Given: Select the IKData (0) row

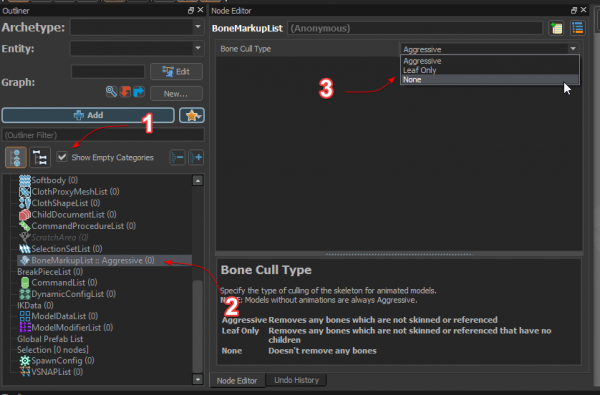Looking at the screenshot, I should [x=35, y=305].
